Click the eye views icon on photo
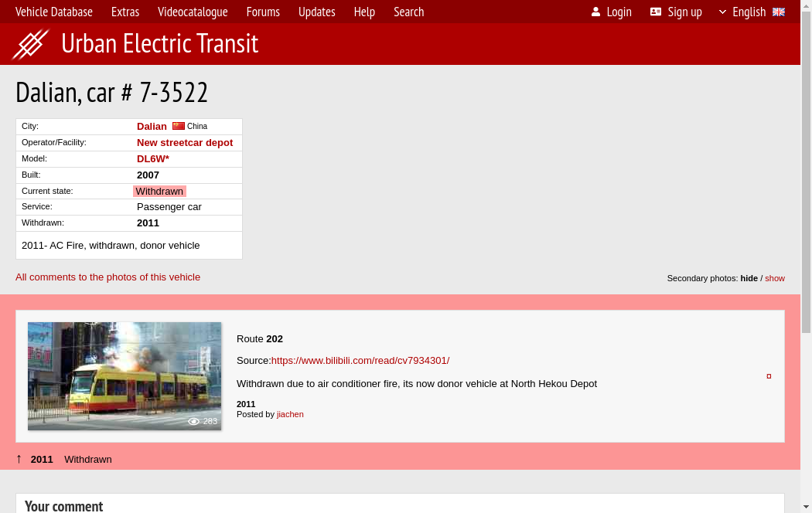The height and width of the screenshot is (513, 812). point(194,421)
